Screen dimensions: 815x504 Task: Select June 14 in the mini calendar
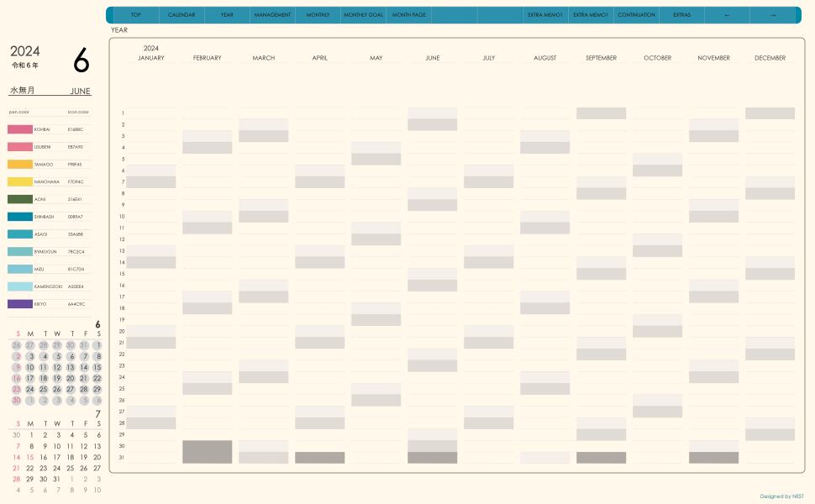point(84,367)
